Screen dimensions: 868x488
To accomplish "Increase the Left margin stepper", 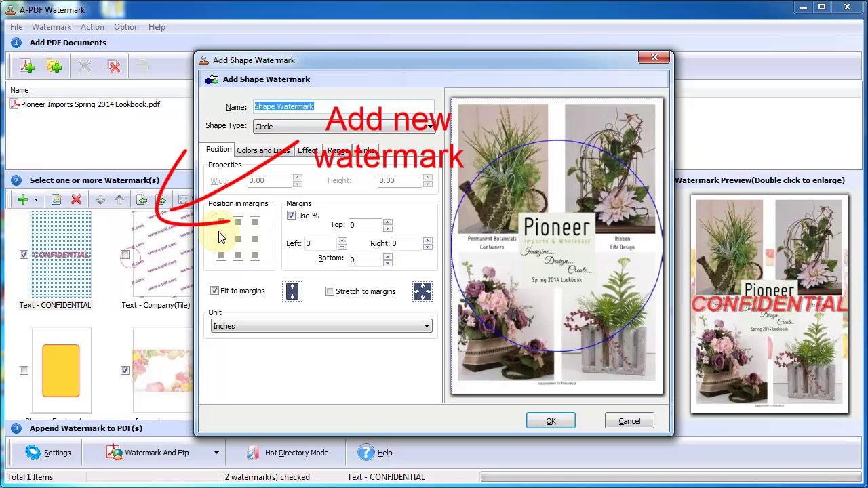I will coord(342,241).
